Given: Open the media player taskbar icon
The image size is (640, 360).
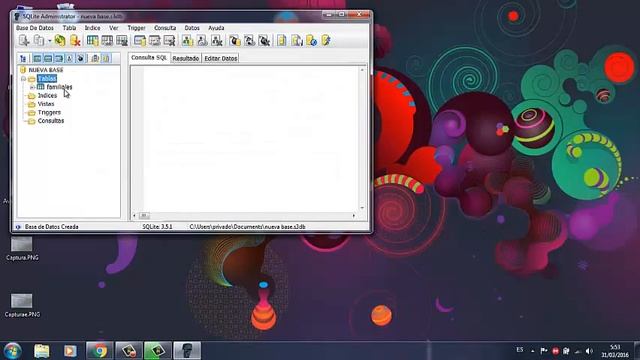Looking at the screenshot, I should [x=70, y=351].
